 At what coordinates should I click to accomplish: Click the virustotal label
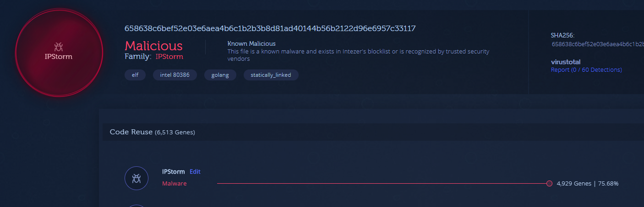[x=566, y=62]
